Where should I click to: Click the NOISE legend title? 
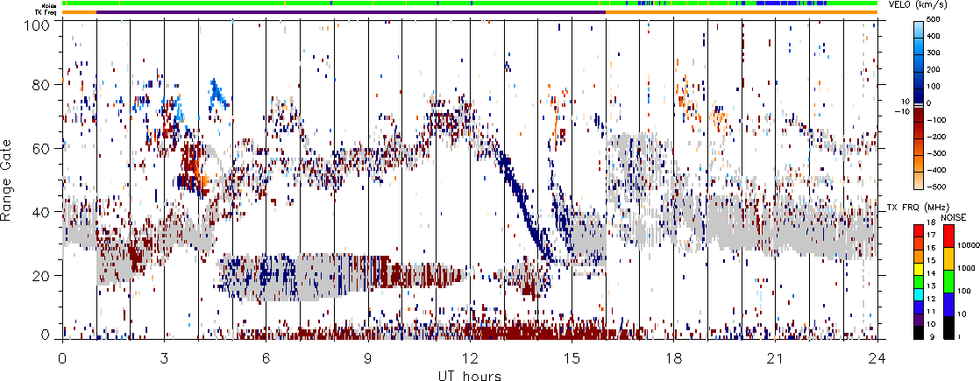point(954,216)
